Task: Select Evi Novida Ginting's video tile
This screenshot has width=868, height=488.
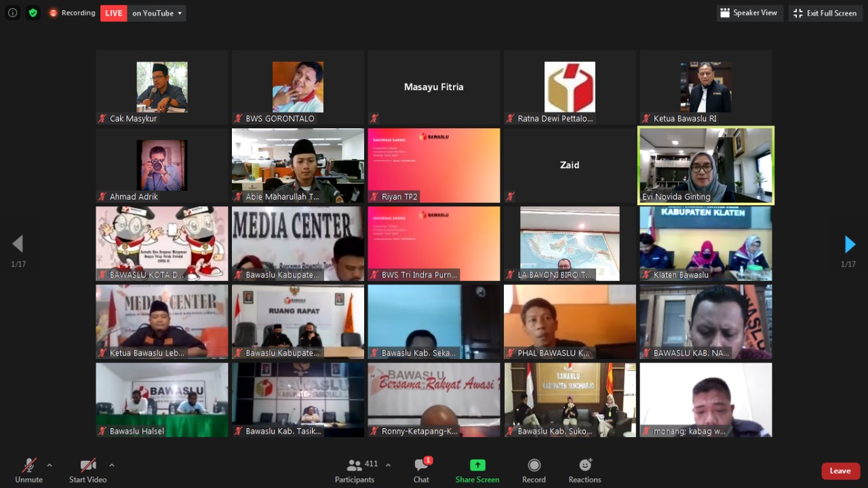Action: point(705,166)
